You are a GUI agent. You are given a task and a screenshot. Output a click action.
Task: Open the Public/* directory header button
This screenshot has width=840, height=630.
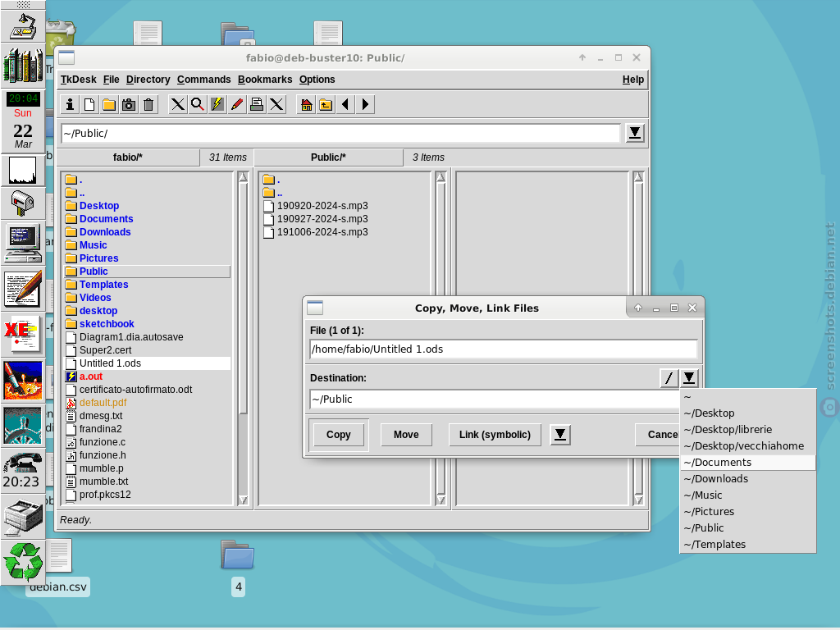point(328,157)
